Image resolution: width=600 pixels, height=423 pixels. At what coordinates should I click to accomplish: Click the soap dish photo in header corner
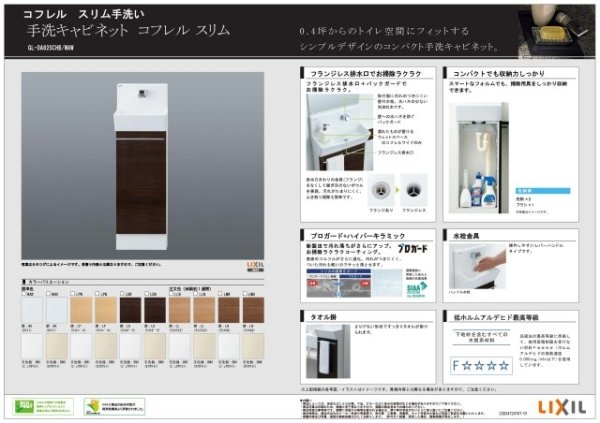click(x=556, y=31)
